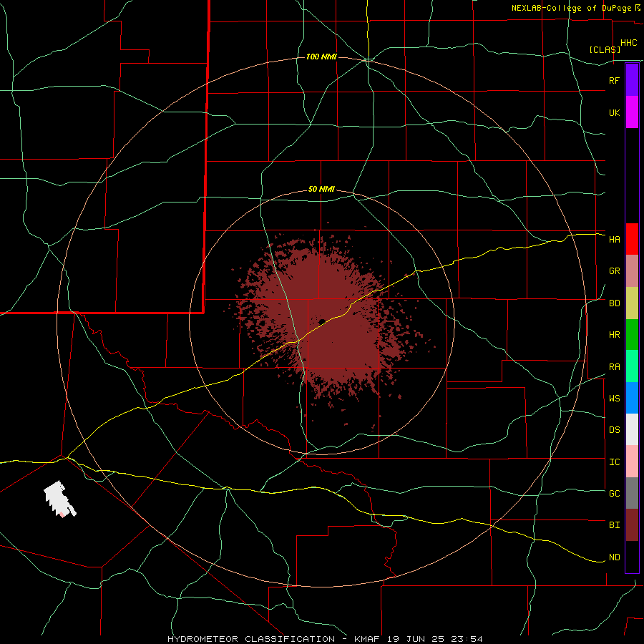The height and width of the screenshot is (644, 644).
Task: Select the GR legend label
Action: coord(614,271)
